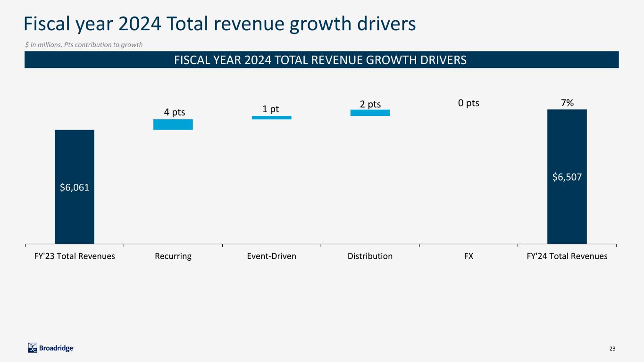Click the $6,061 data label
Screen dimensions: 644x362
75,187
